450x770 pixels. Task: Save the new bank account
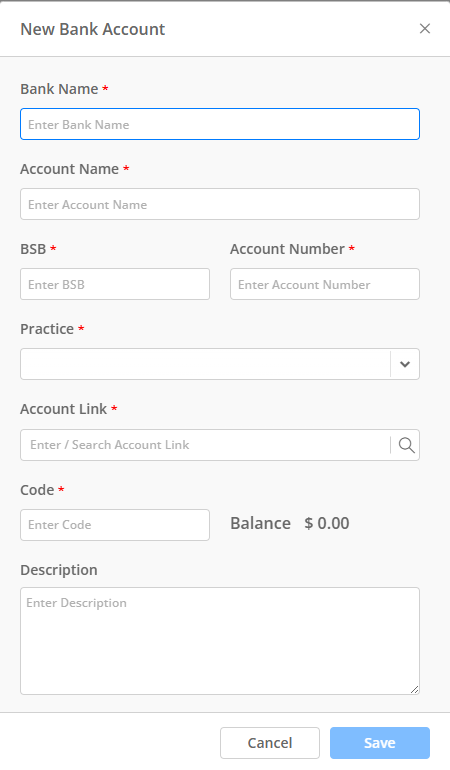[x=380, y=743]
